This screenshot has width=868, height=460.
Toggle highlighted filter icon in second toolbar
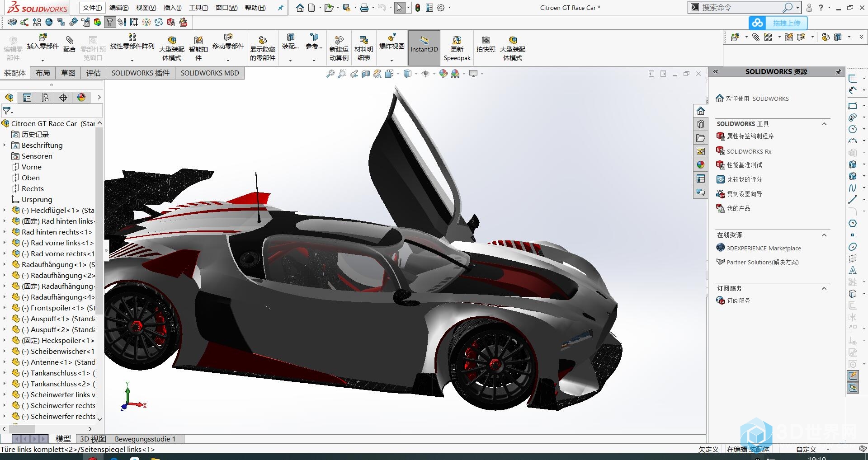[110, 22]
